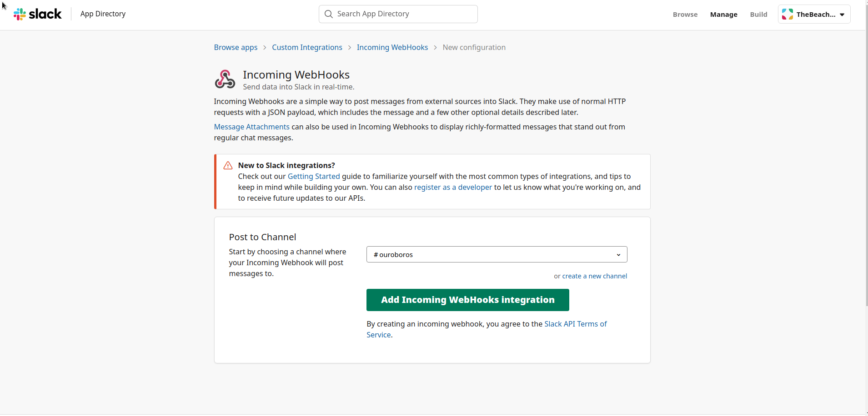The height and width of the screenshot is (416, 868).
Task: Click the Slack logo
Action: coord(37,14)
